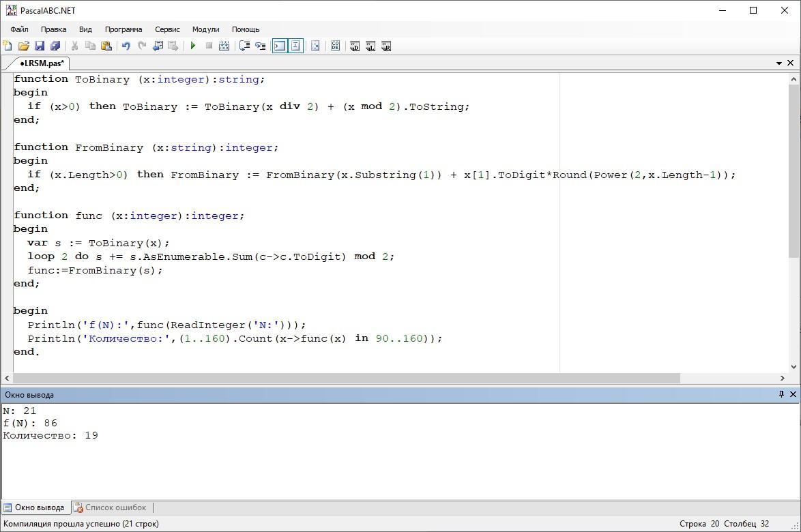Click the 'function func' declaration line

129,216
